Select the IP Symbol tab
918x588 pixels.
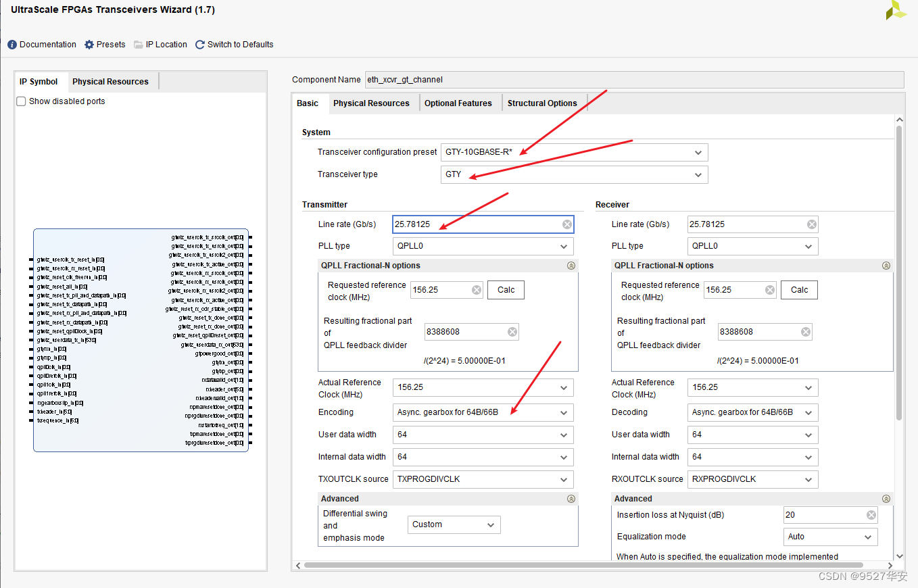point(39,82)
